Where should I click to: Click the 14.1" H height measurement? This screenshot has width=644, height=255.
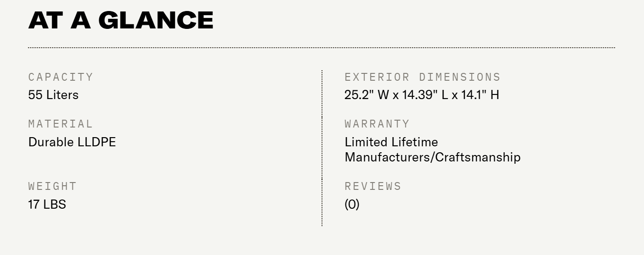pos(480,95)
